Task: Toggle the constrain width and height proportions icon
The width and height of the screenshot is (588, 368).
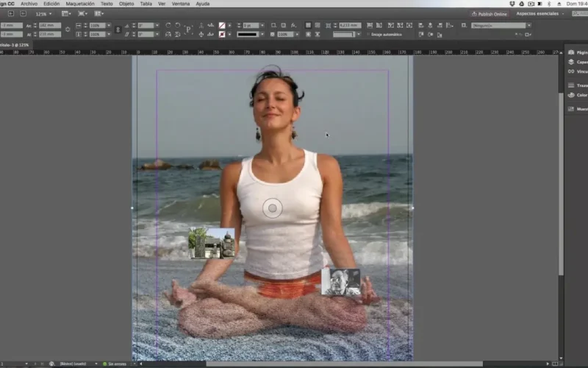Action: (x=68, y=29)
